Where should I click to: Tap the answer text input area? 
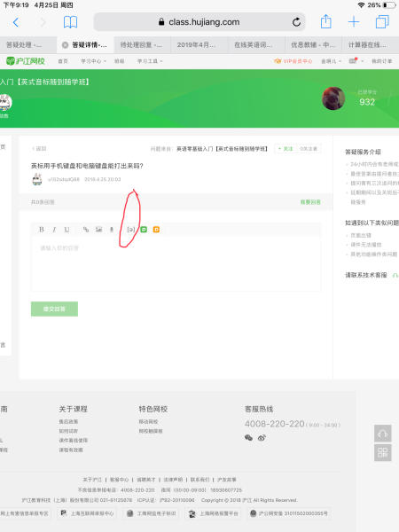pyautogui.click(x=176, y=264)
